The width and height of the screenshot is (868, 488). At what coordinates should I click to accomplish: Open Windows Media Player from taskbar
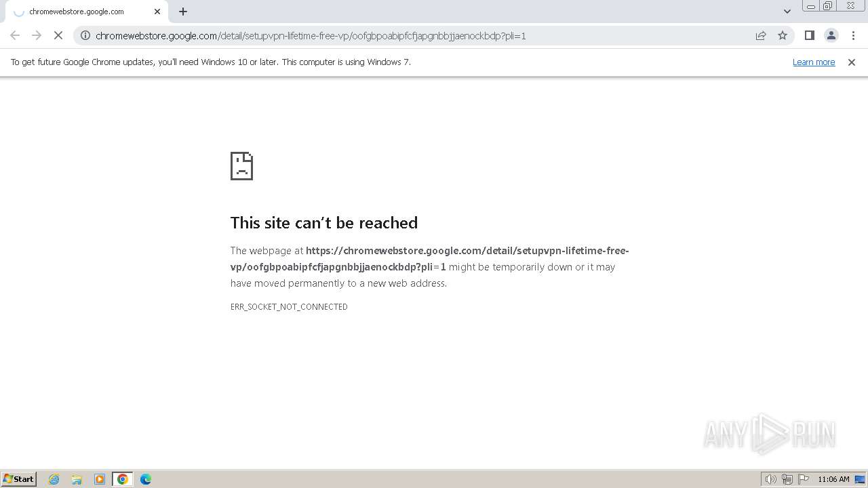coord(100,479)
